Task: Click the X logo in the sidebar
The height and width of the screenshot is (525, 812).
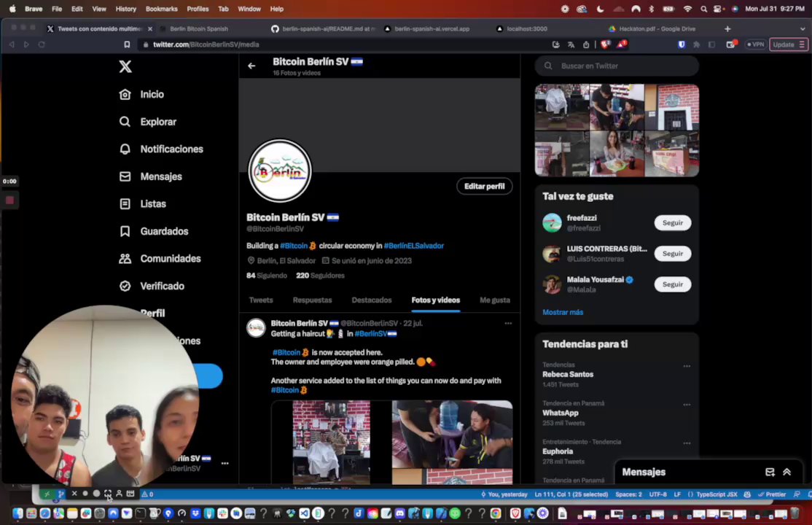Action: pyautogui.click(x=125, y=66)
